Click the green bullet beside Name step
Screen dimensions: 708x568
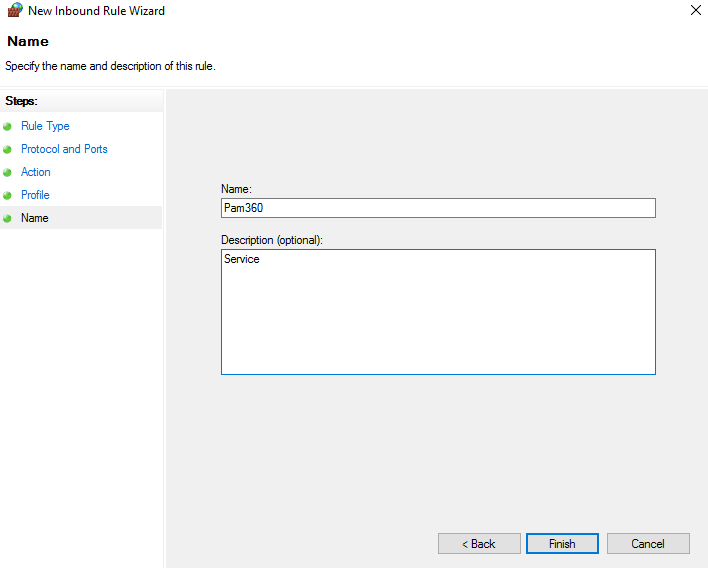8,219
